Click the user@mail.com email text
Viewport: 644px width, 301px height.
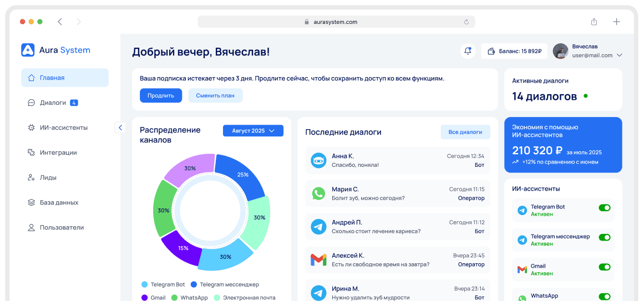point(592,55)
